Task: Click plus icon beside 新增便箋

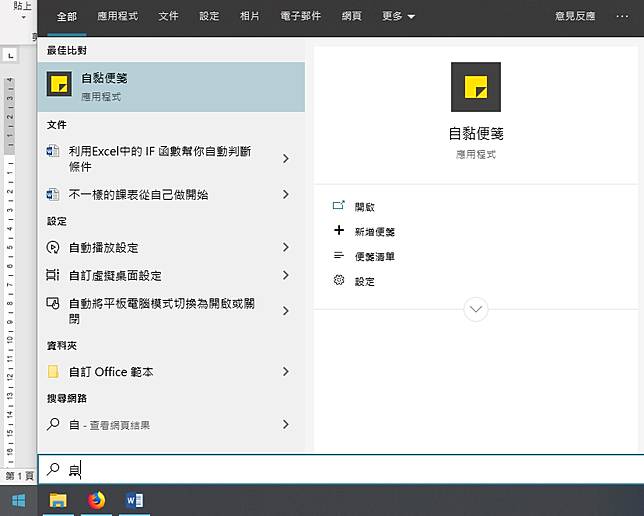Action: [339, 230]
